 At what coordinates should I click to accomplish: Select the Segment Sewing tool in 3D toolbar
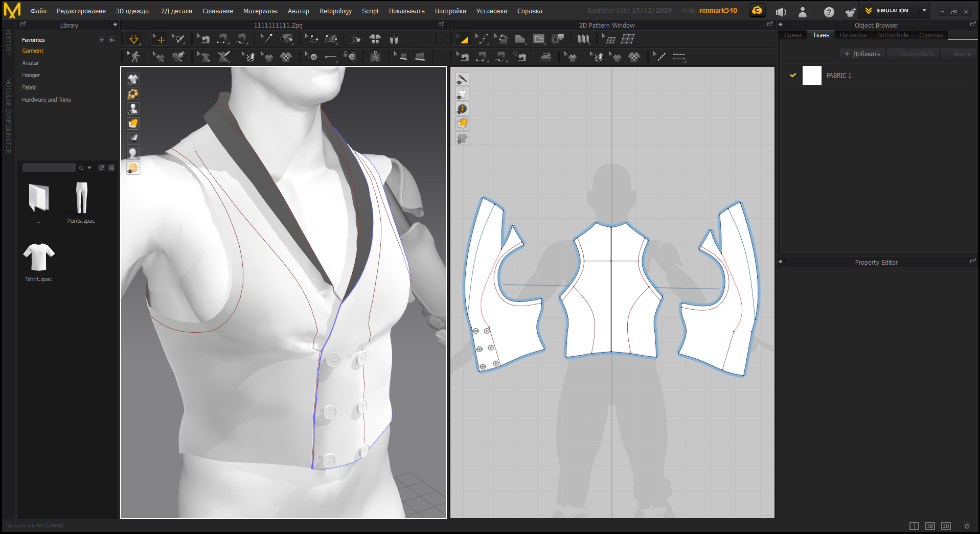223,39
